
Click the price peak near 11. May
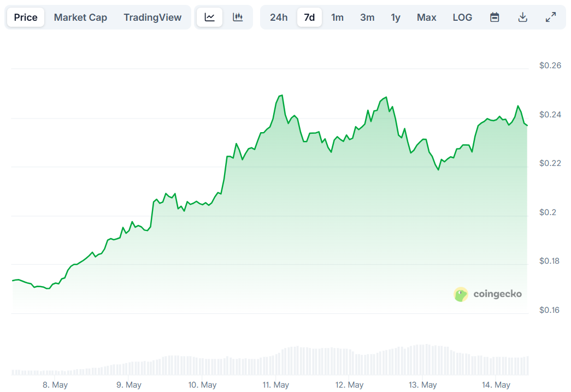click(281, 96)
